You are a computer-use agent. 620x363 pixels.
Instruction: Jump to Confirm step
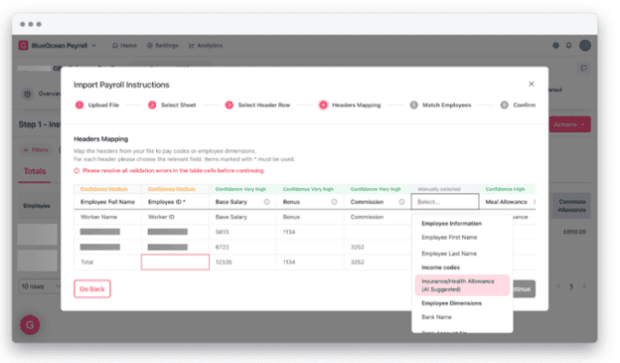pyautogui.click(x=518, y=105)
